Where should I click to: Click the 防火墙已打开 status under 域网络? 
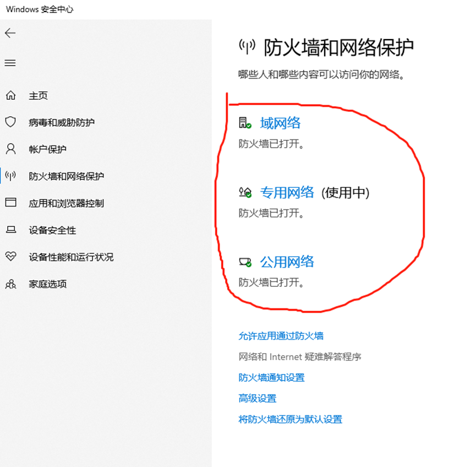271,144
